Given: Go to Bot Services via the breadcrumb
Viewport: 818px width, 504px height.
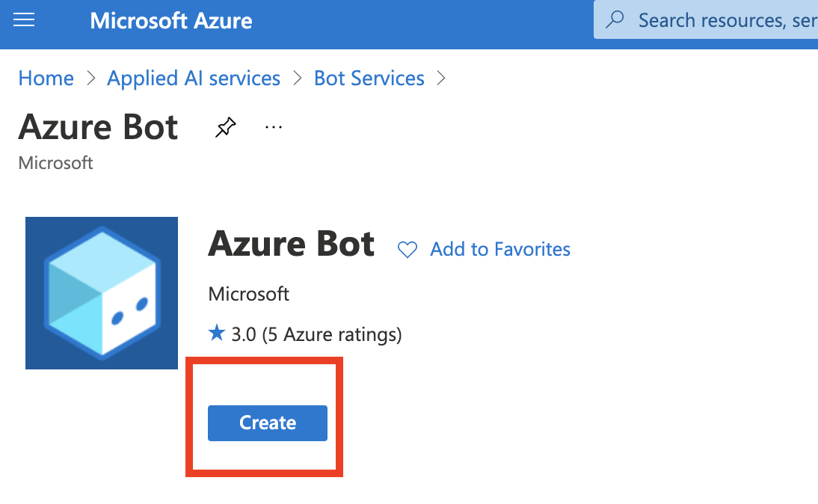Looking at the screenshot, I should coord(369,78).
